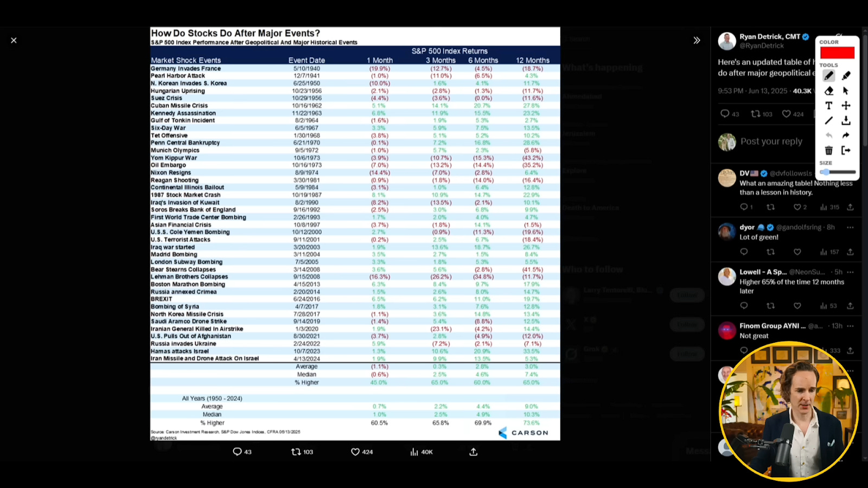Download the annotation with the save icon
The width and height of the screenshot is (868, 488).
[x=846, y=120]
